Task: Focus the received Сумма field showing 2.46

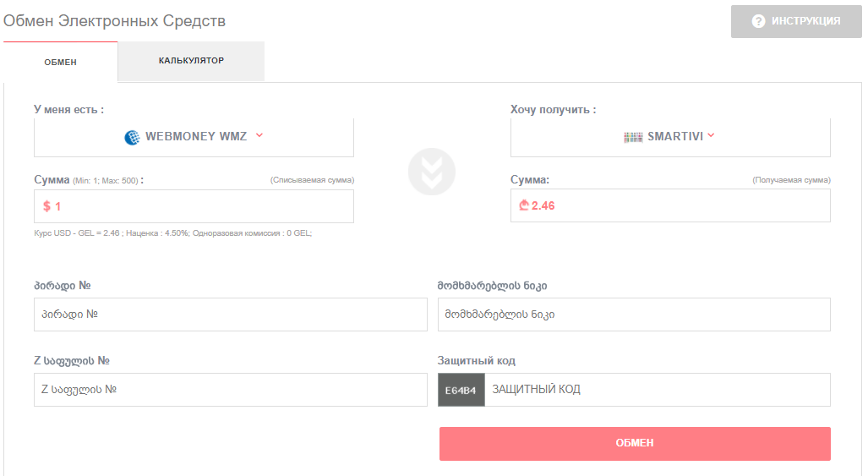Action: click(x=670, y=205)
